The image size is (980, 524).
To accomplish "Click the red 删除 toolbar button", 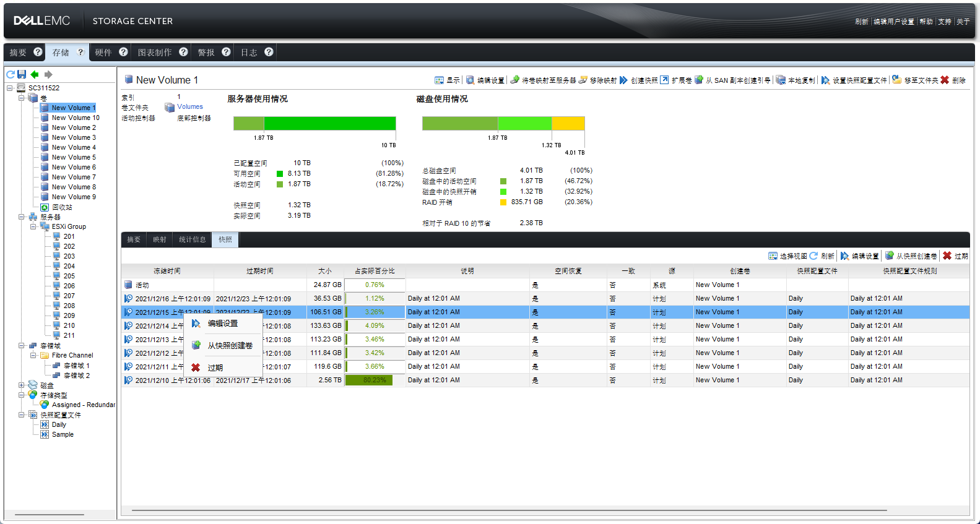I will (953, 80).
